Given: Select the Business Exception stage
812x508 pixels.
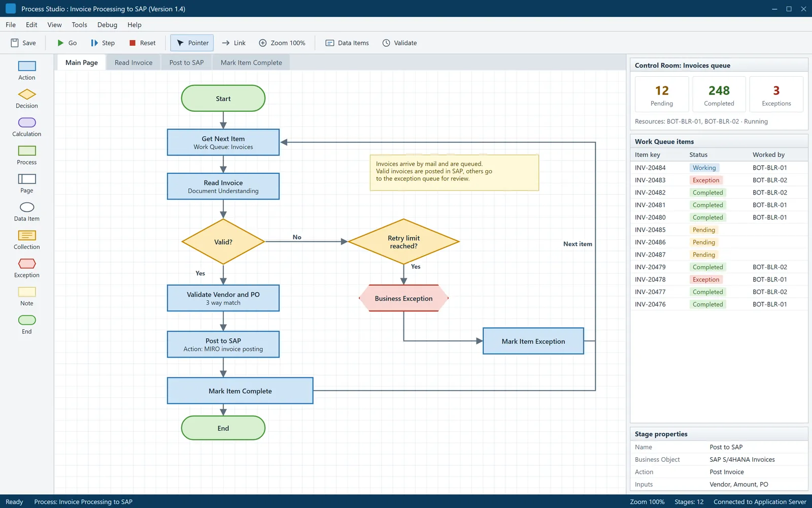Looking at the screenshot, I should (x=404, y=298).
